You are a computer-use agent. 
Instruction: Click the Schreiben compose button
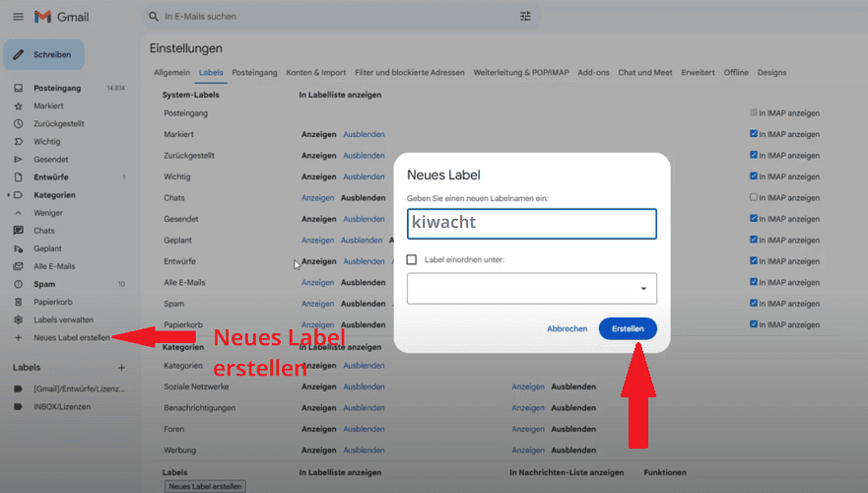pos(43,55)
